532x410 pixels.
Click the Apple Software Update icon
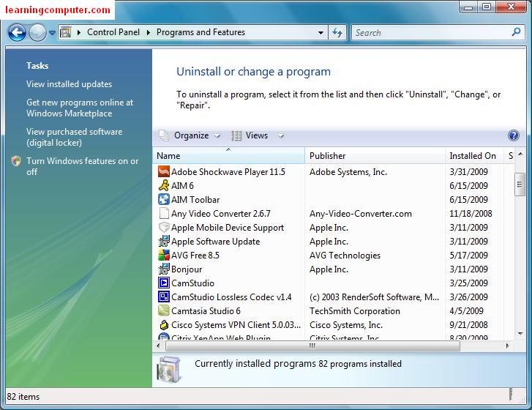coord(164,241)
